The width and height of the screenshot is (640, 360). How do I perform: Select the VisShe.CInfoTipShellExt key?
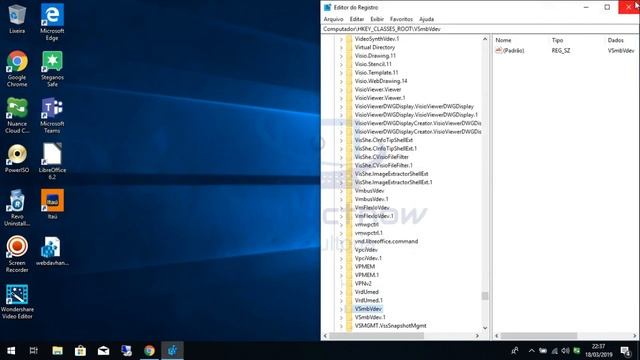(x=384, y=140)
